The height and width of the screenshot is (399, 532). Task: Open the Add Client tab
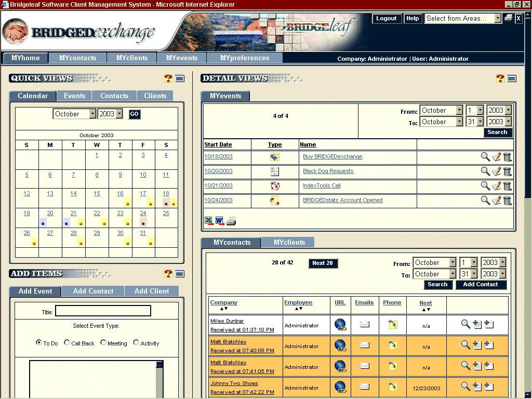(152, 291)
